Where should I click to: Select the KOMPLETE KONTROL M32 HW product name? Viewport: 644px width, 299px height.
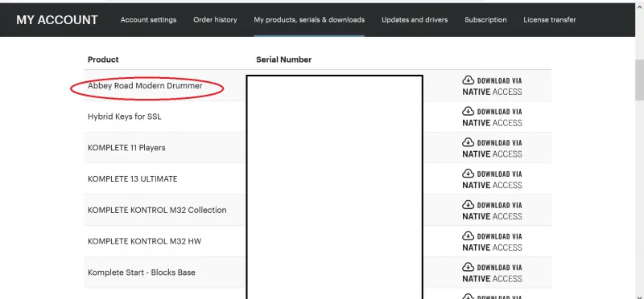click(x=145, y=241)
